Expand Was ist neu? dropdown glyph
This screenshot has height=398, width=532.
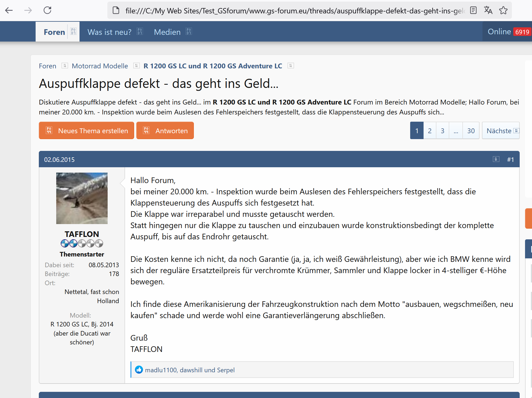[140, 31]
